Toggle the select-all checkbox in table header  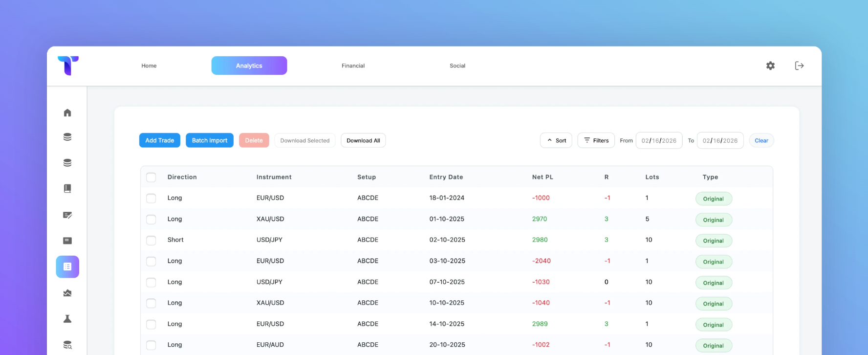click(152, 177)
